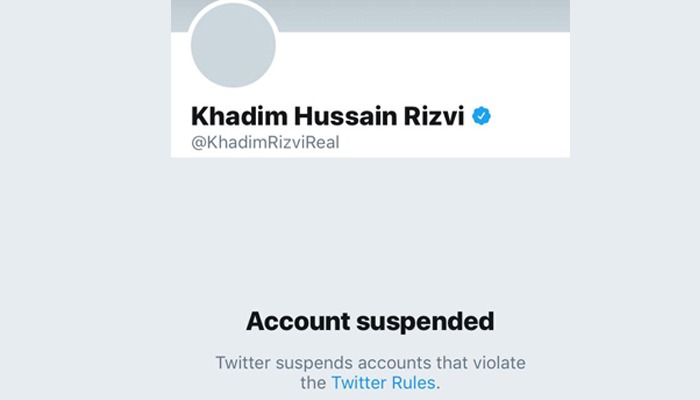700x400 pixels.
Task: Click the Khadim Hussain Rizvi display name
Action: [x=328, y=116]
